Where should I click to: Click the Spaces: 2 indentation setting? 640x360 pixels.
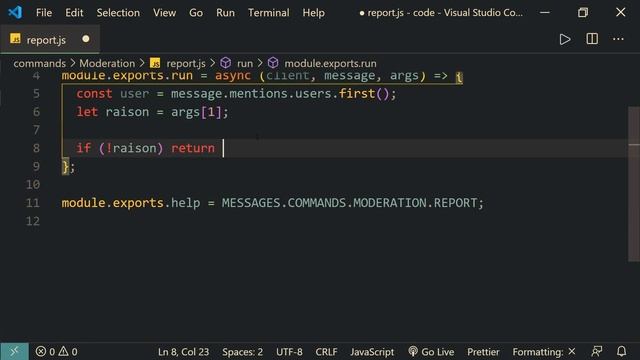[242, 351]
